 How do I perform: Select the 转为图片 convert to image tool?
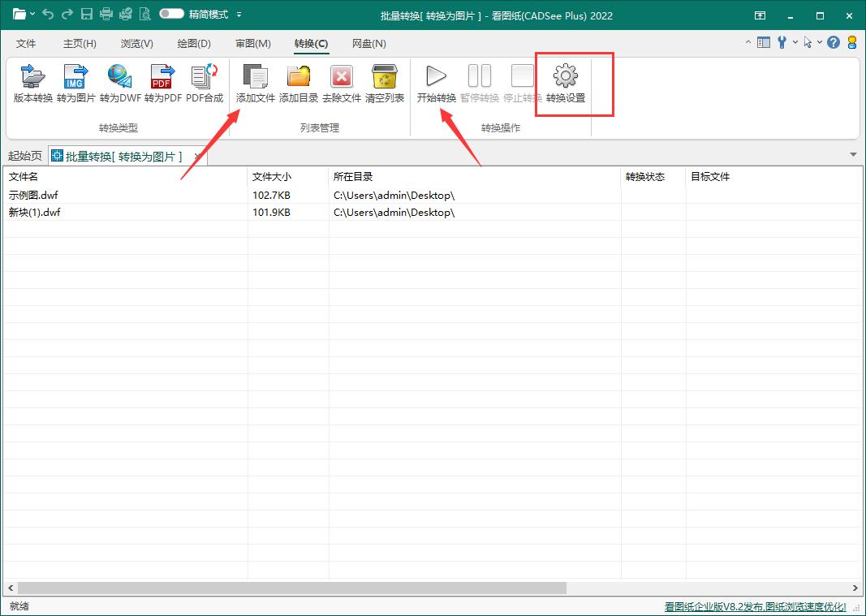point(75,84)
